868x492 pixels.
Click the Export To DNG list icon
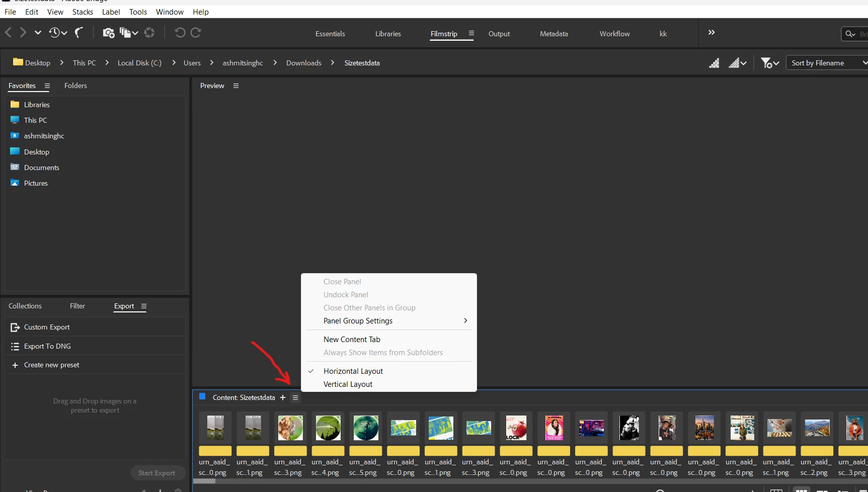click(x=15, y=347)
